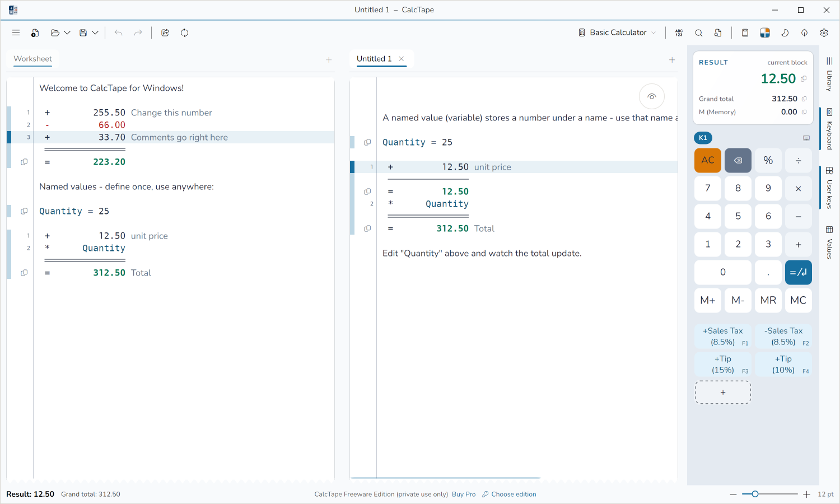
Task: Create a new document from toolbar
Action: [x=35, y=32]
